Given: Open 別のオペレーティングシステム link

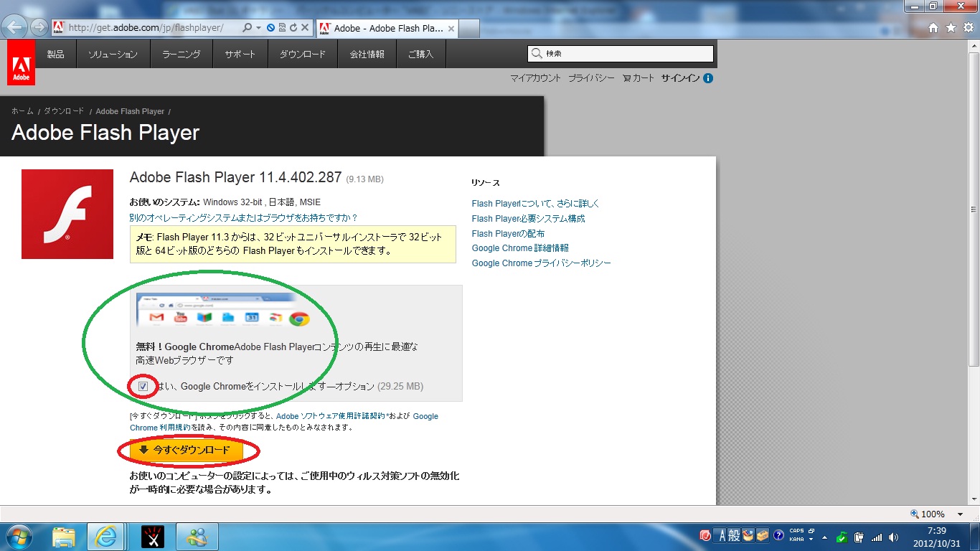Looking at the screenshot, I should (x=243, y=217).
